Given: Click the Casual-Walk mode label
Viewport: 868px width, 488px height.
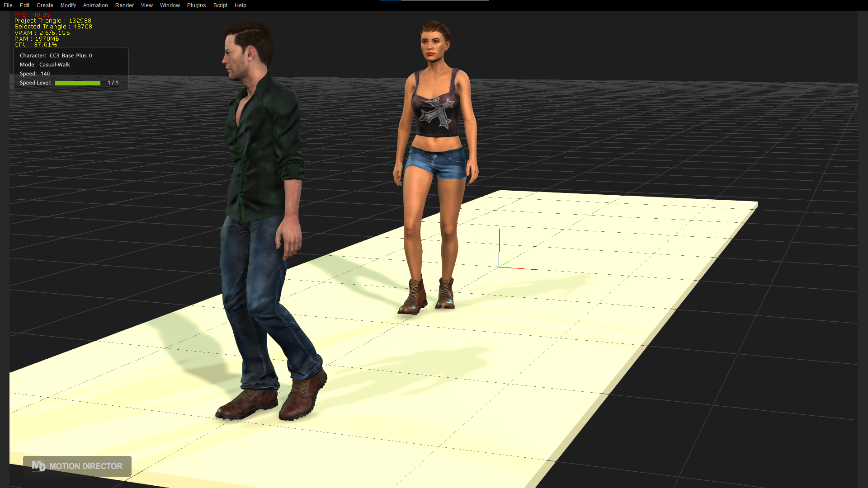Looking at the screenshot, I should [x=54, y=65].
